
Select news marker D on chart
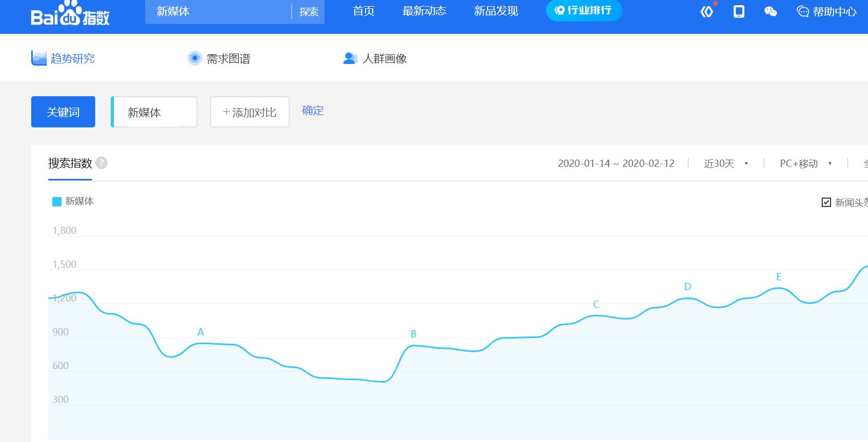[x=687, y=287]
